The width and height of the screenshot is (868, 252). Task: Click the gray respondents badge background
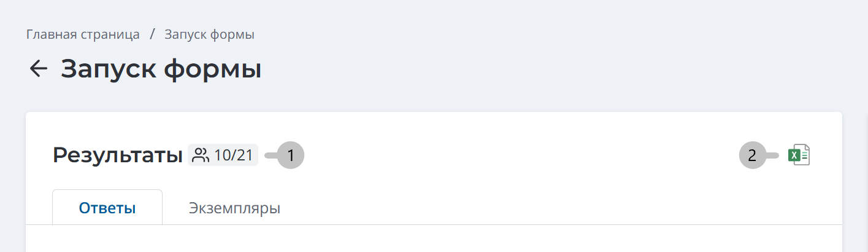(223, 156)
